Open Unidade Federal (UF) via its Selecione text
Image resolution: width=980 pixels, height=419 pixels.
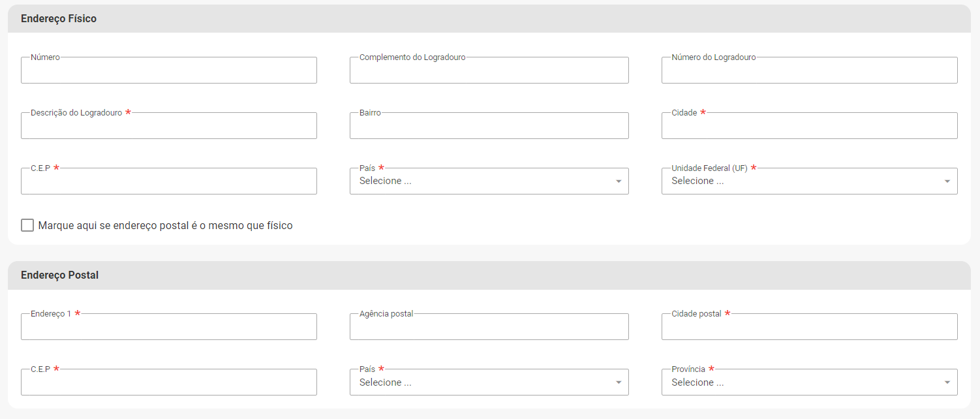pyautogui.click(x=697, y=181)
